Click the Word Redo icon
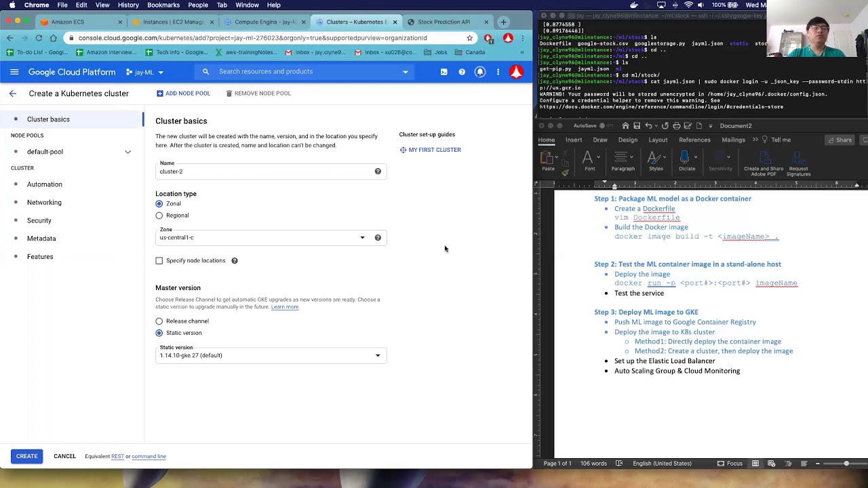 (x=665, y=126)
